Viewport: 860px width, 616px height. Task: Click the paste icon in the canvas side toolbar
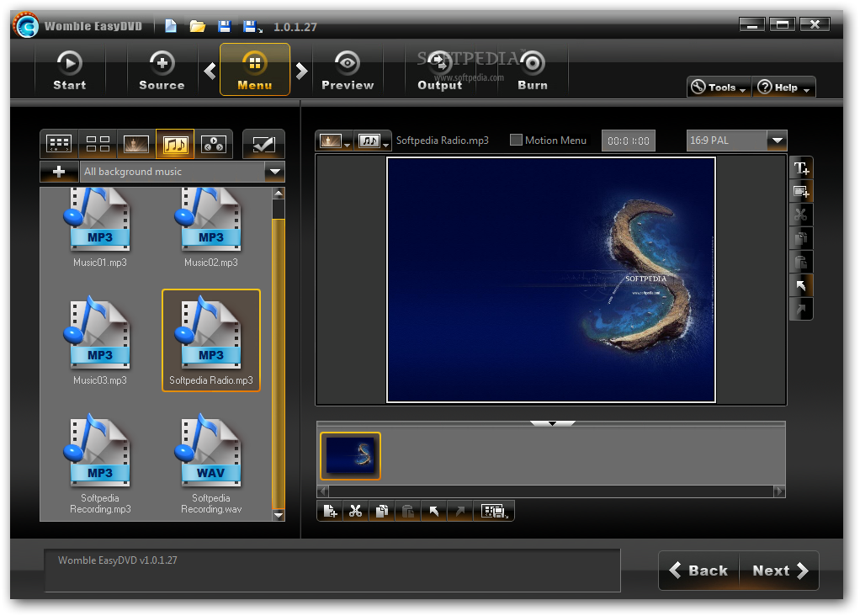pos(801,263)
